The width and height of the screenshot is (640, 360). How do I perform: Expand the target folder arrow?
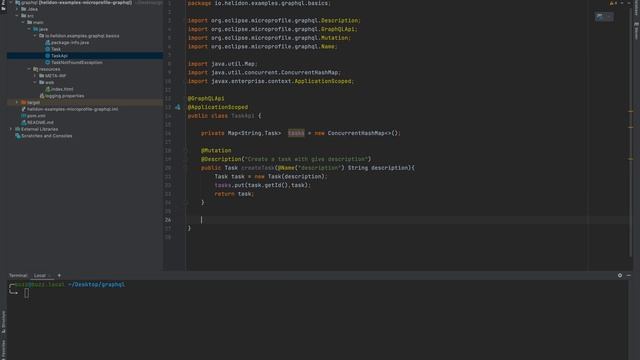click(x=17, y=102)
